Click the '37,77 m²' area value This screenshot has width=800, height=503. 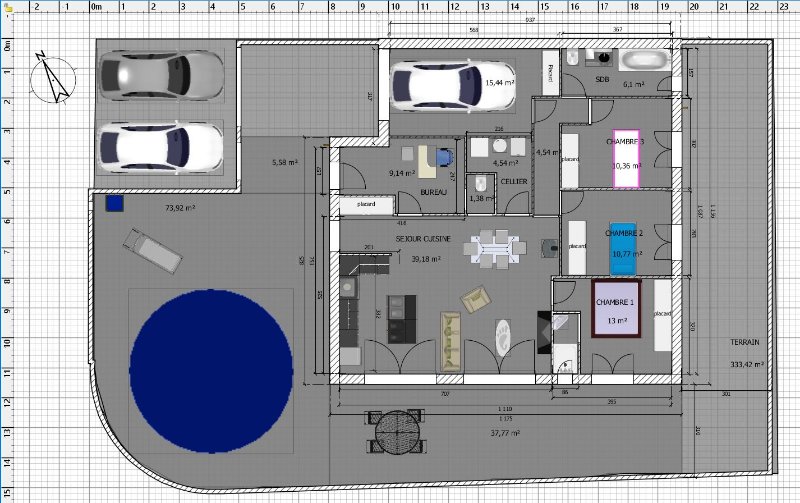(505, 433)
